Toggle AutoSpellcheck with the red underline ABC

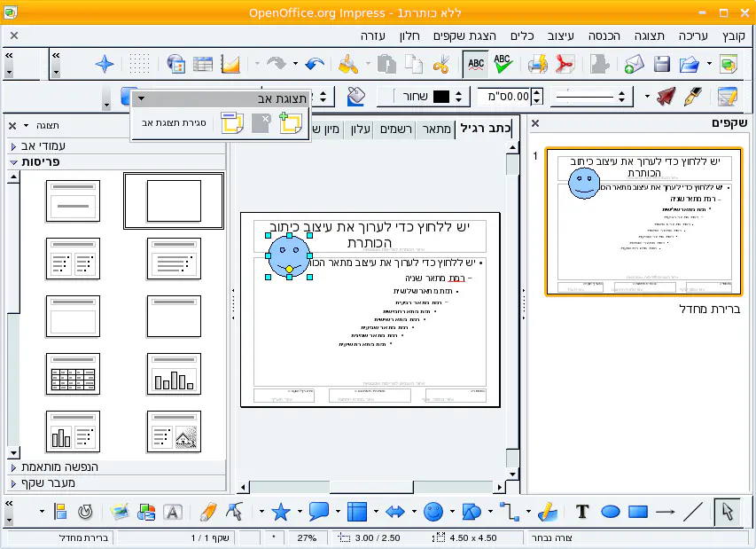[476, 64]
